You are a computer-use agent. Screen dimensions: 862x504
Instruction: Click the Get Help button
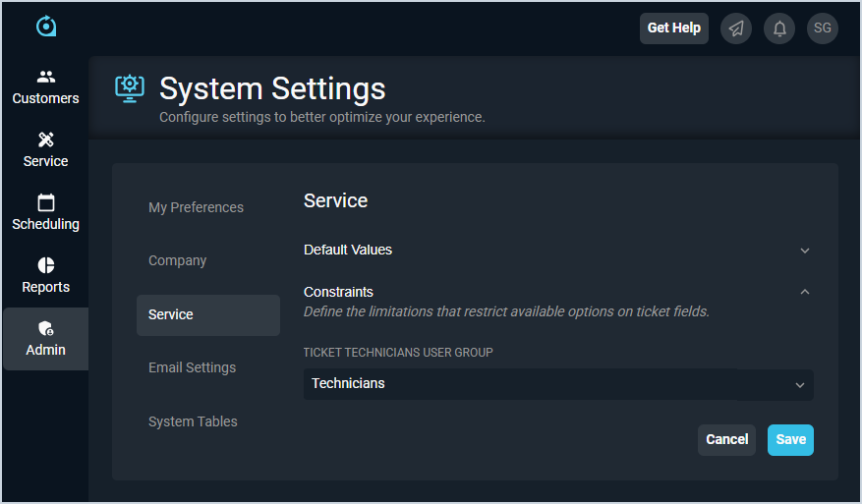point(673,28)
